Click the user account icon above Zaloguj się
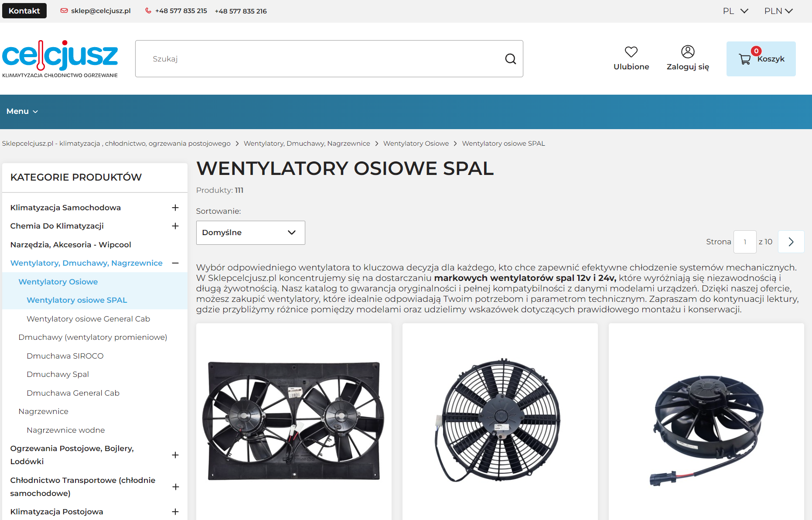Screen dimensions: 812x520 (688, 52)
